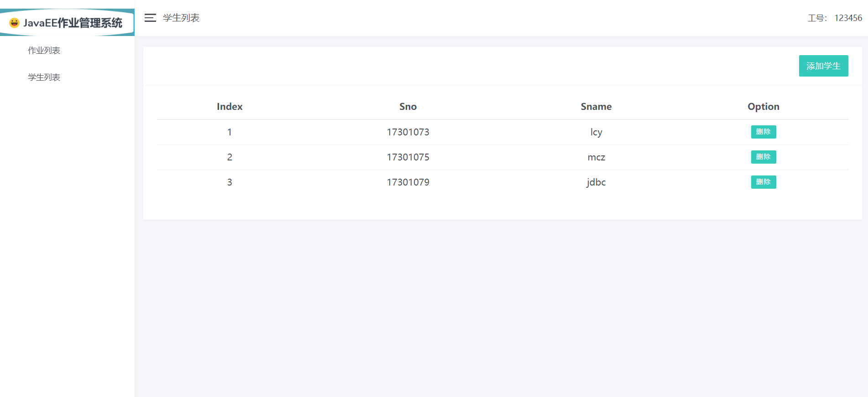This screenshot has height=397, width=868.
Task: Select student number 17301073 cell
Action: pos(408,132)
